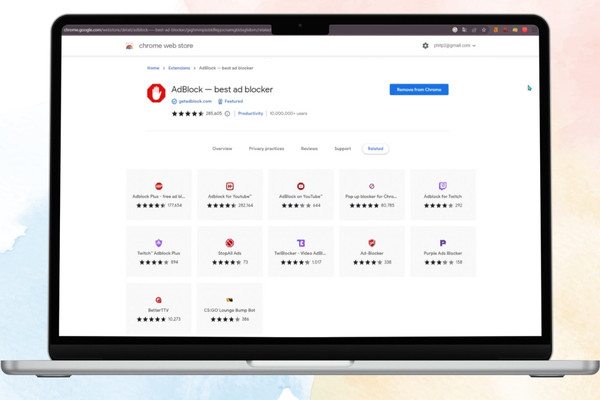Screen dimensions: 600x400
Task: Click the TwiBlocker purple icon
Action: coord(301,243)
